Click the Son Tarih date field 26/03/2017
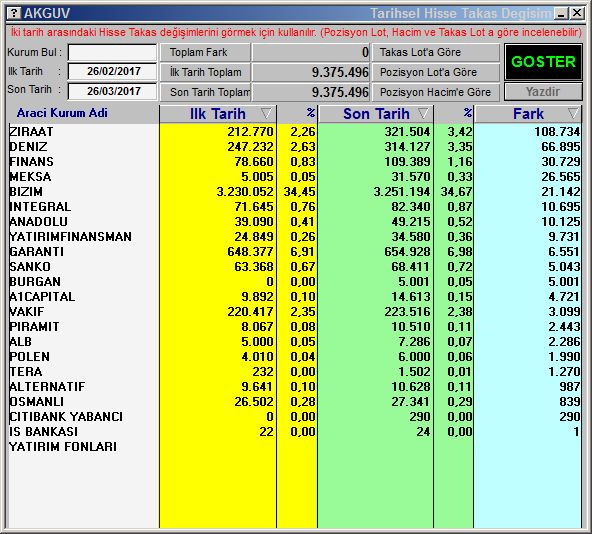The height and width of the screenshot is (534, 592). click(x=112, y=91)
